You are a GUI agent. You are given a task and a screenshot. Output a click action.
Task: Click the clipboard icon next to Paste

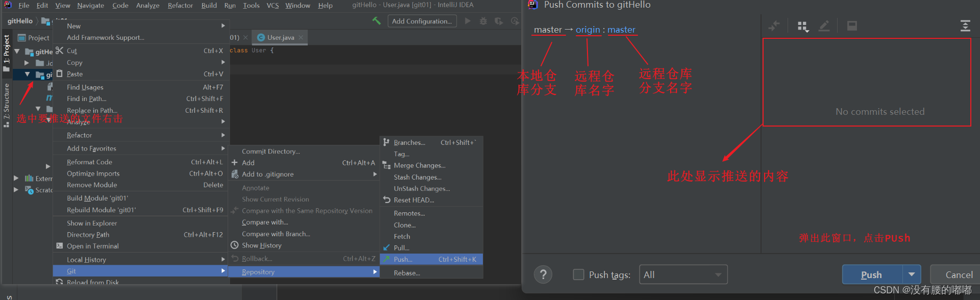pyautogui.click(x=60, y=73)
